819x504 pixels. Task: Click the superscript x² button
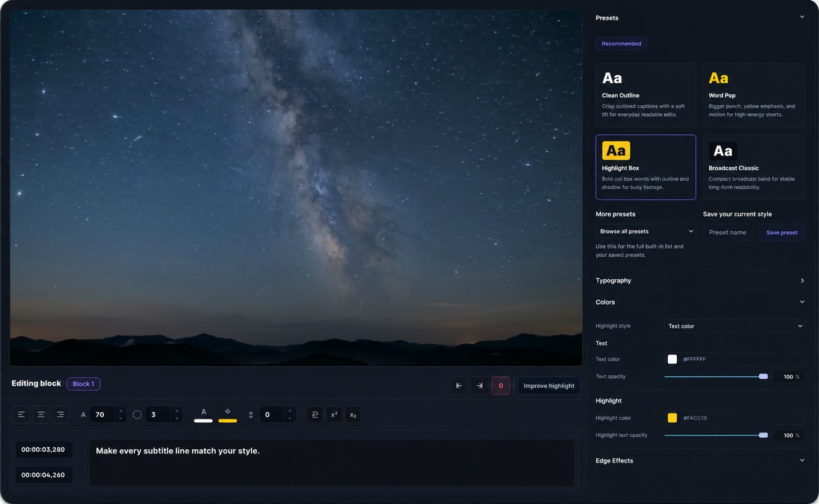[x=333, y=414]
